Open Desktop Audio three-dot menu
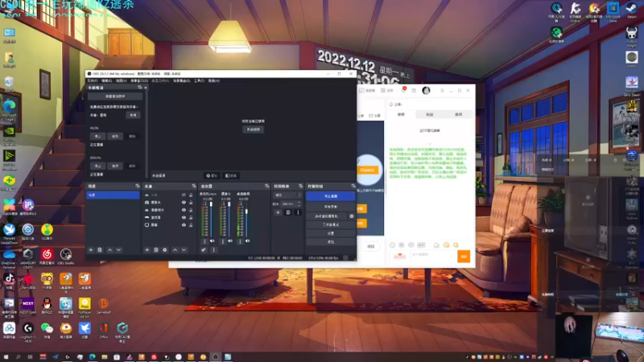The width and height of the screenshot is (644, 362). (240, 241)
